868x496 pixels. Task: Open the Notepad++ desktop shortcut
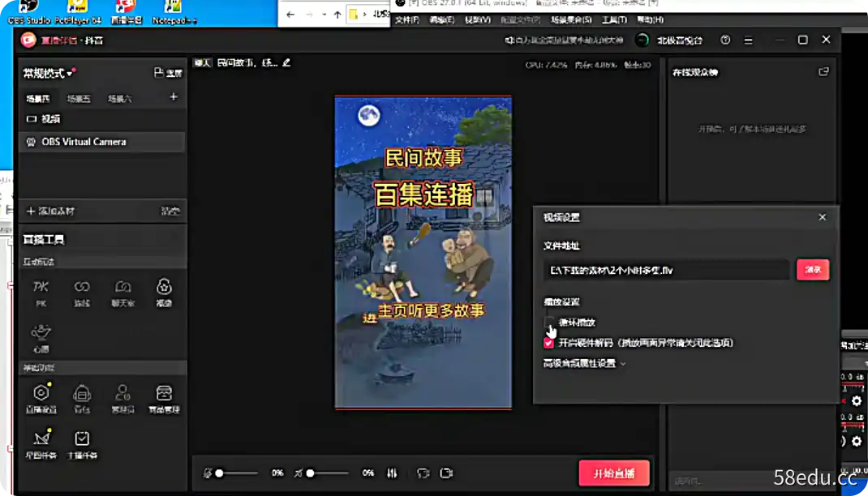tap(174, 12)
